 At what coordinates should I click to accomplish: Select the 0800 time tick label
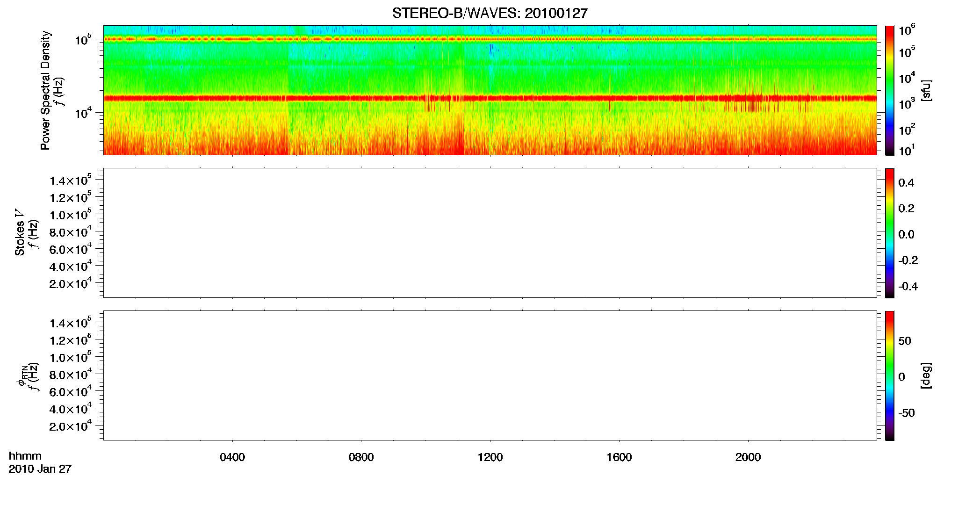coord(361,457)
